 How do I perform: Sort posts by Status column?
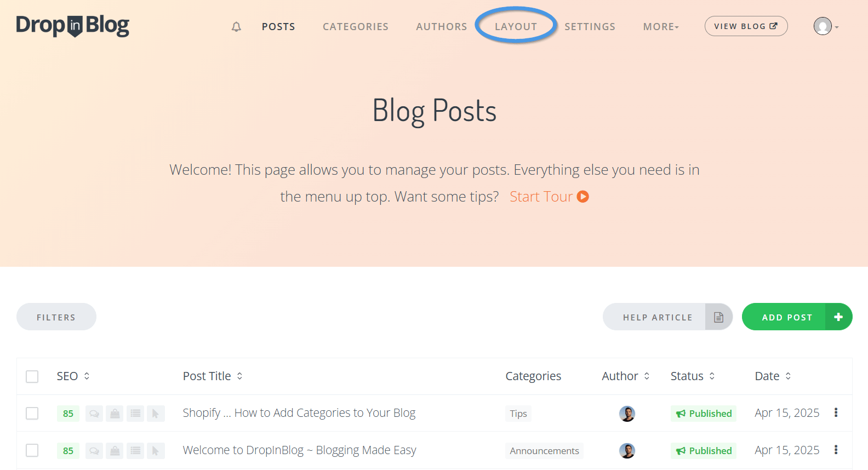[x=693, y=376]
